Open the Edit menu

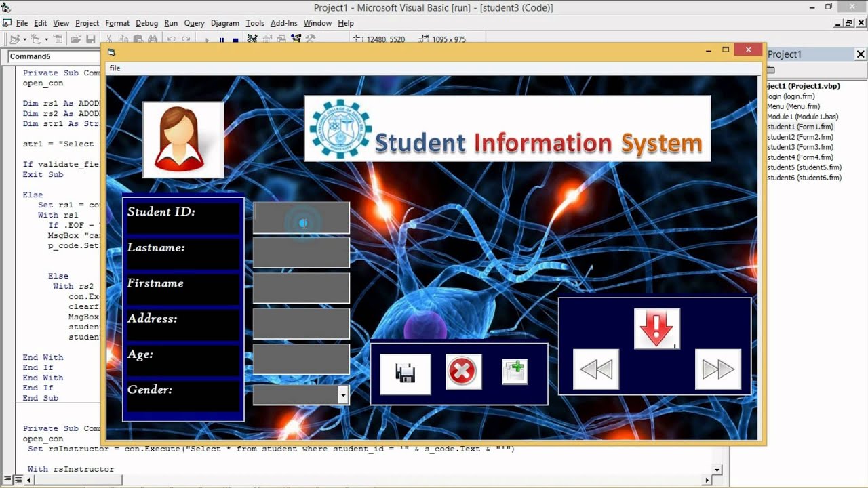(40, 23)
